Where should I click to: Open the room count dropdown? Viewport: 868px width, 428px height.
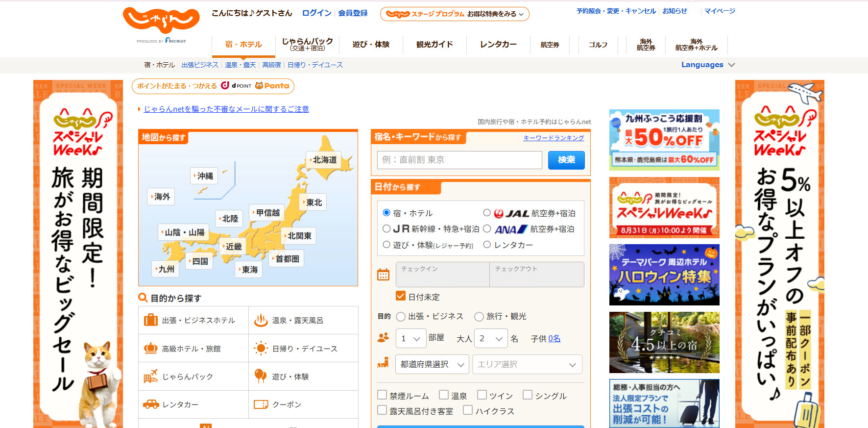410,338
